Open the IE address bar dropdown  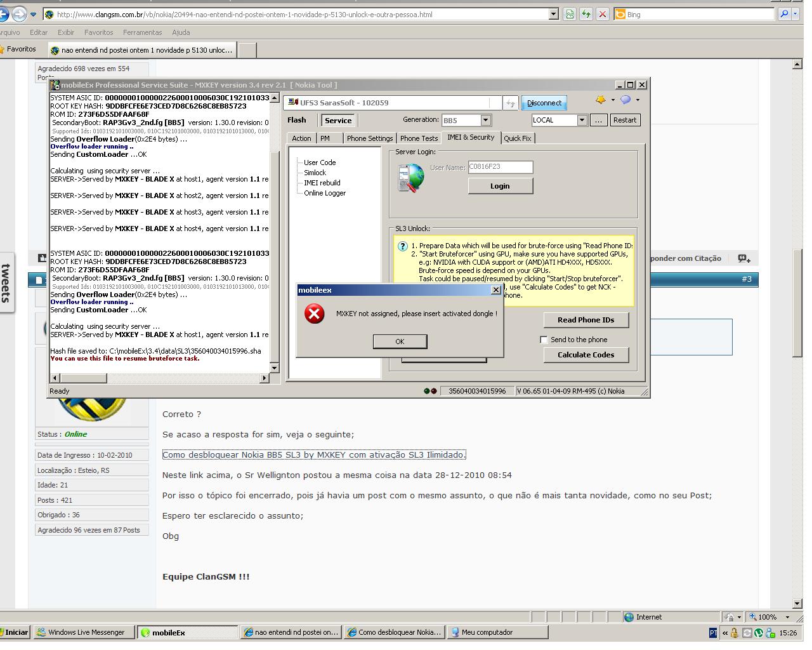coord(553,14)
